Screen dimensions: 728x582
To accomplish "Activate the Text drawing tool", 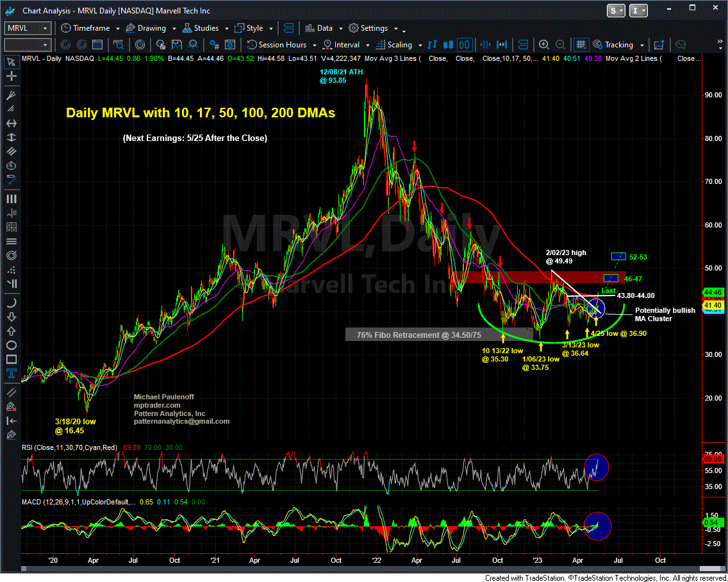I will click(11, 374).
